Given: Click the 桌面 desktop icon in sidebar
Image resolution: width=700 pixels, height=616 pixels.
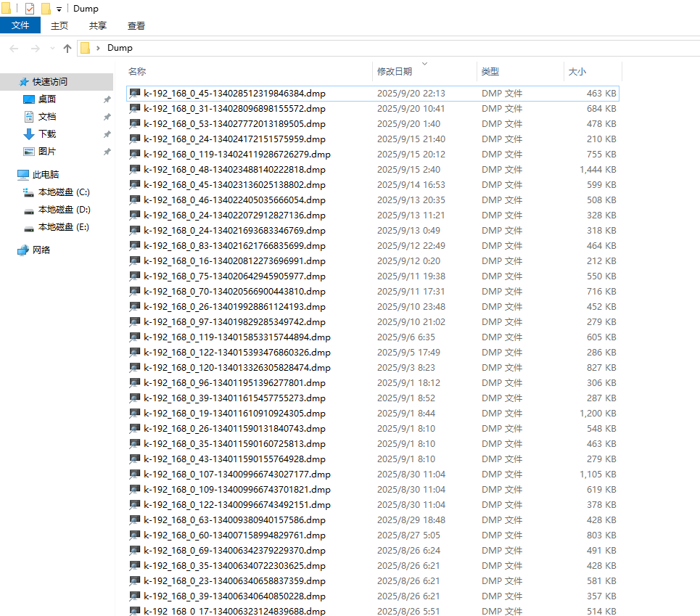Looking at the screenshot, I should pyautogui.click(x=29, y=99).
